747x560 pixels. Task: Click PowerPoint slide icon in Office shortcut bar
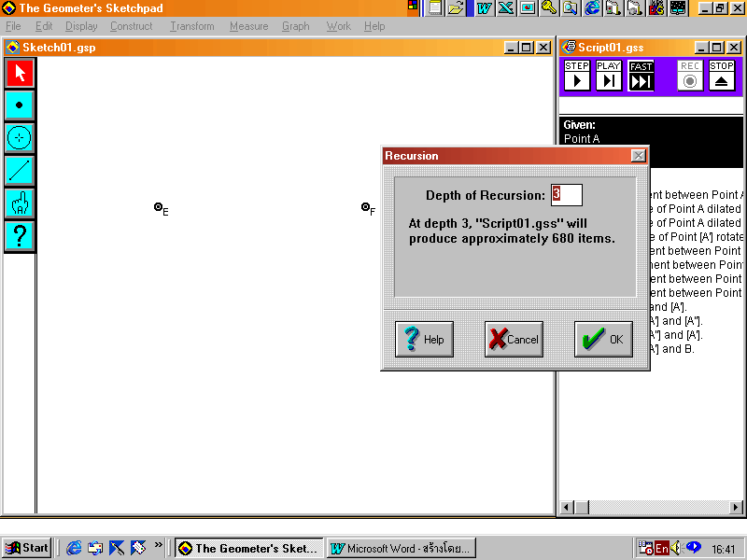[x=528, y=8]
